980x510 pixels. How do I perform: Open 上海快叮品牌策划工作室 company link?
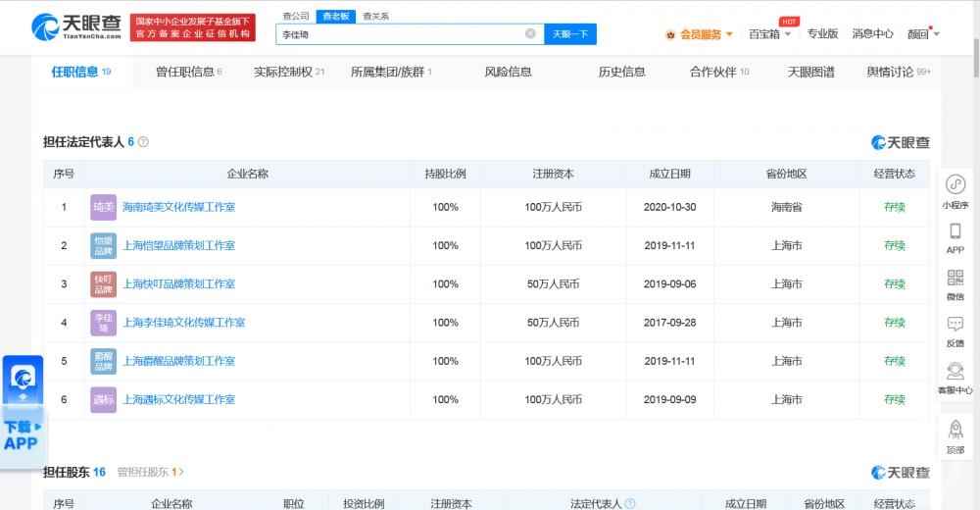pyautogui.click(x=178, y=284)
